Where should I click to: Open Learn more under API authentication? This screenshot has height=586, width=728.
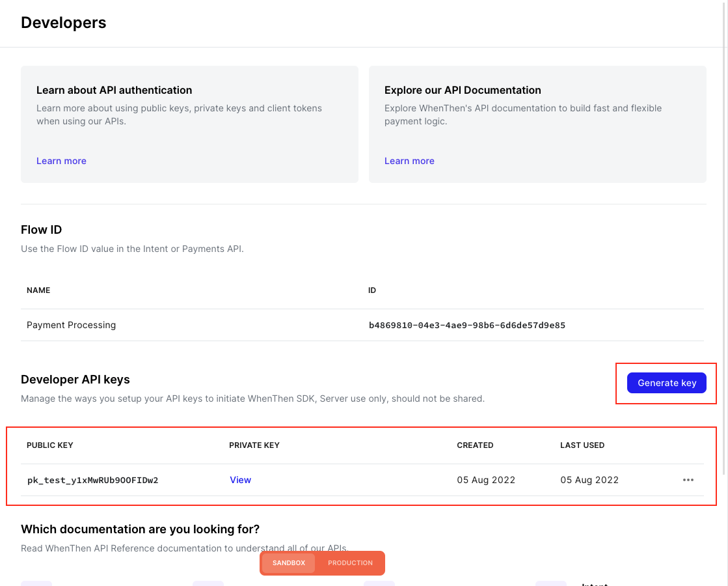[x=61, y=161]
